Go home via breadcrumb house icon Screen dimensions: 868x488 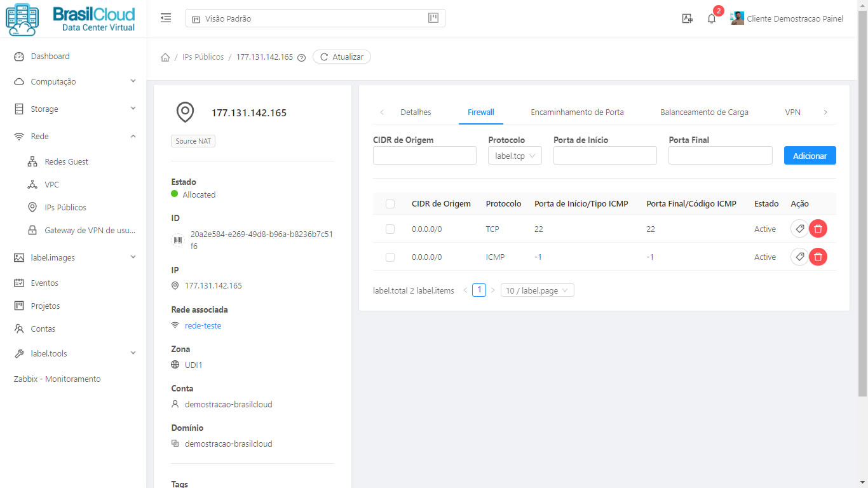pyautogui.click(x=165, y=57)
